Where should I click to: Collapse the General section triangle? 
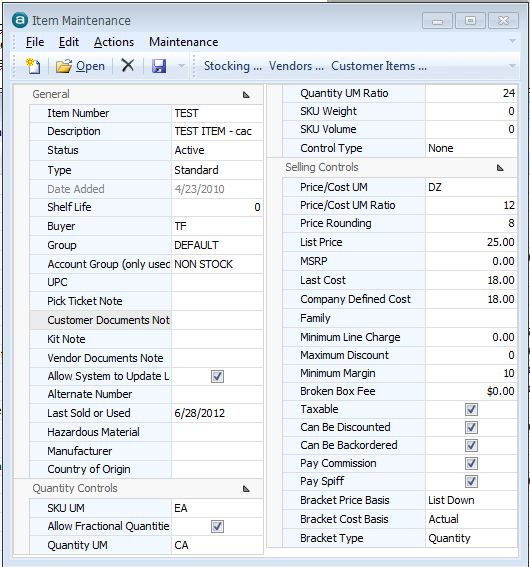[x=246, y=95]
